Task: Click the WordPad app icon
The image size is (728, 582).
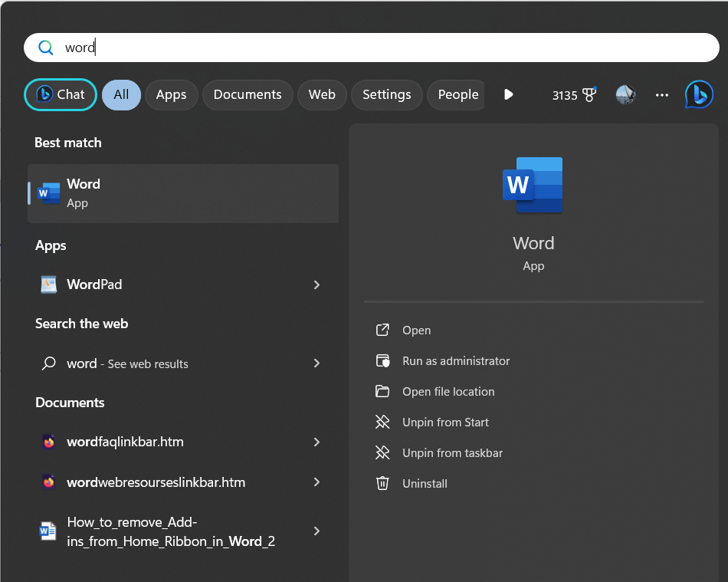Action: pyautogui.click(x=49, y=284)
